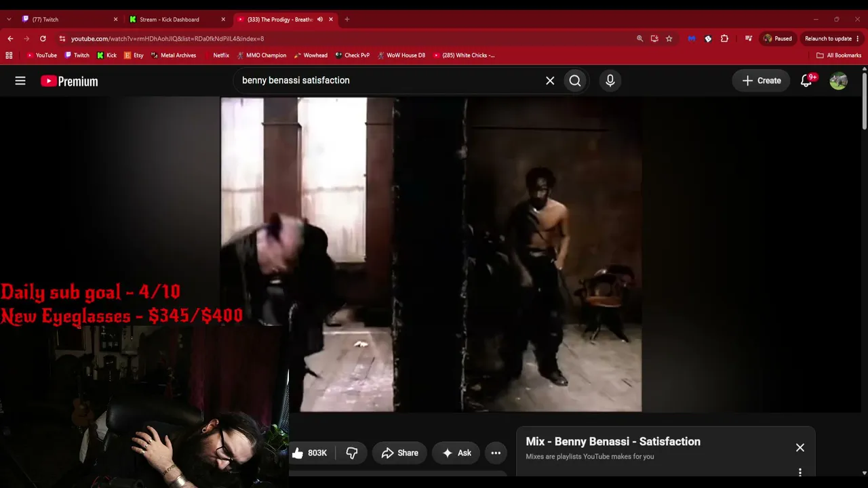Dislike the video with thumbs down
This screenshot has height=488, width=868.
coord(352,453)
